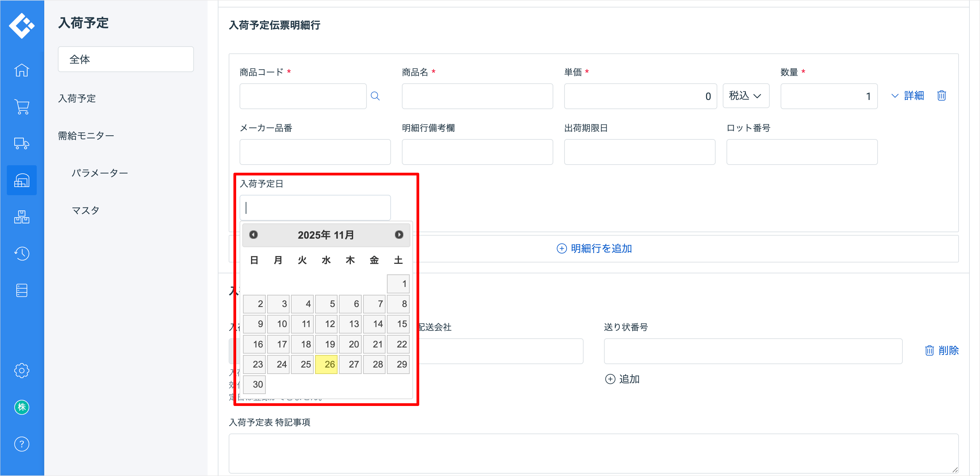This screenshot has height=476, width=980.
Task: Open settings gear icon in sidebar
Action: [22, 370]
